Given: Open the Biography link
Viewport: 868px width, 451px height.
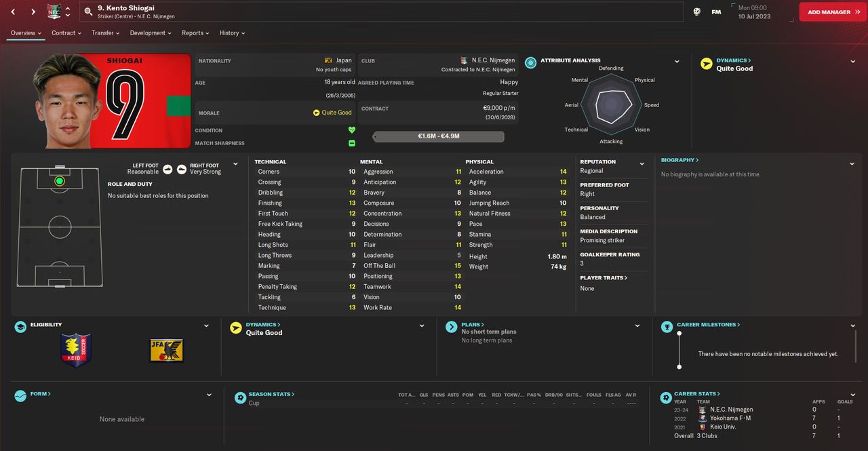Looking at the screenshot, I should pyautogui.click(x=679, y=160).
